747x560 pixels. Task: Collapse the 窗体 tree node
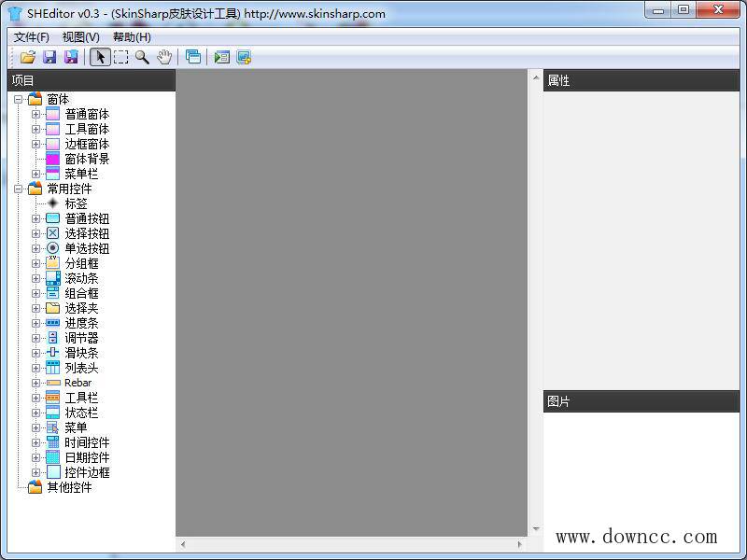pos(20,99)
